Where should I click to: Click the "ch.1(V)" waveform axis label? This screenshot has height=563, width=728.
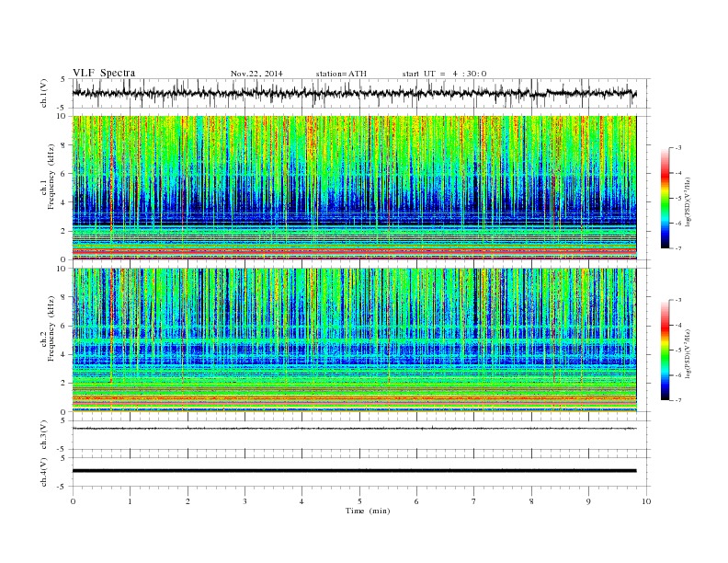click(x=44, y=93)
